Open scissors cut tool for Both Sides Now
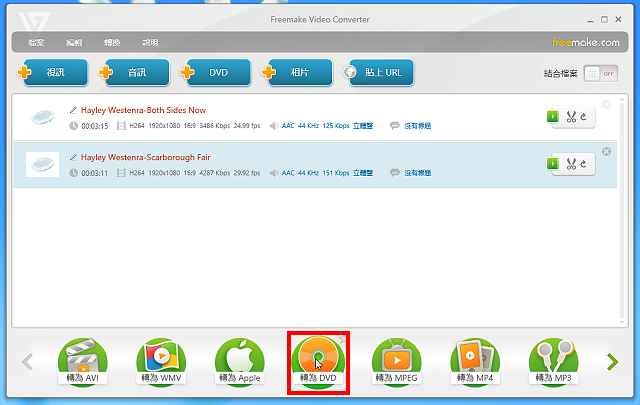This screenshot has height=405, width=640. [571, 117]
